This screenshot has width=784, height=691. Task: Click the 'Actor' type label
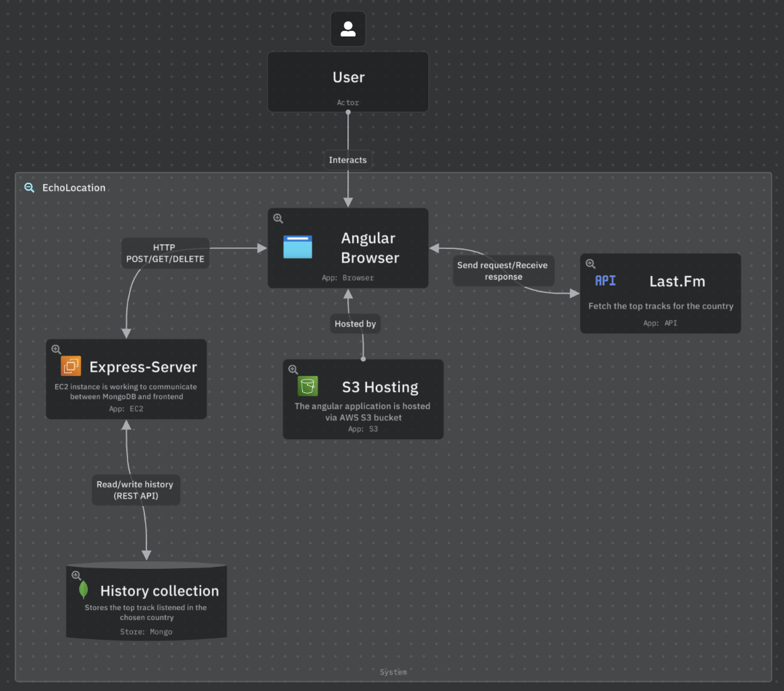(x=347, y=103)
